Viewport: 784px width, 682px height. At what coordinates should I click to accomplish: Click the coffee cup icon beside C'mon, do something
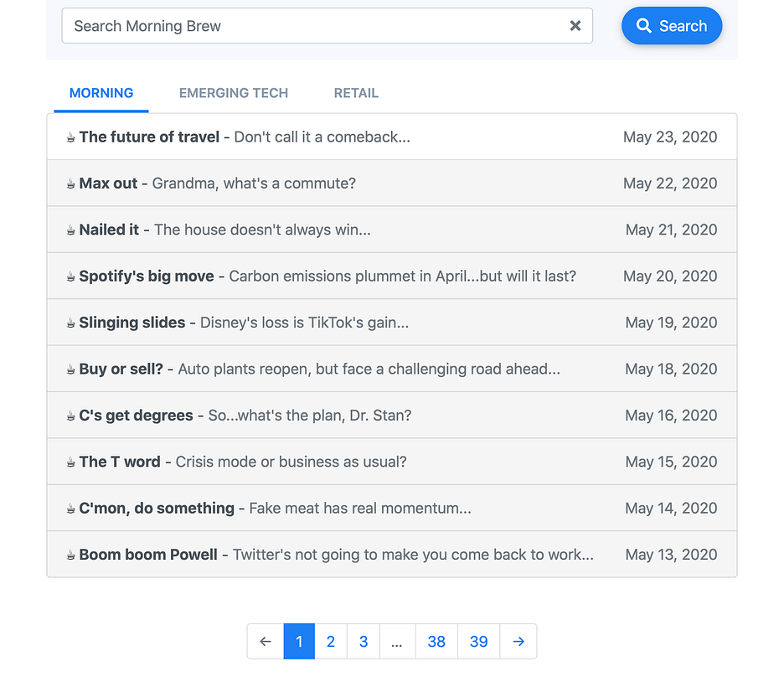click(x=71, y=509)
